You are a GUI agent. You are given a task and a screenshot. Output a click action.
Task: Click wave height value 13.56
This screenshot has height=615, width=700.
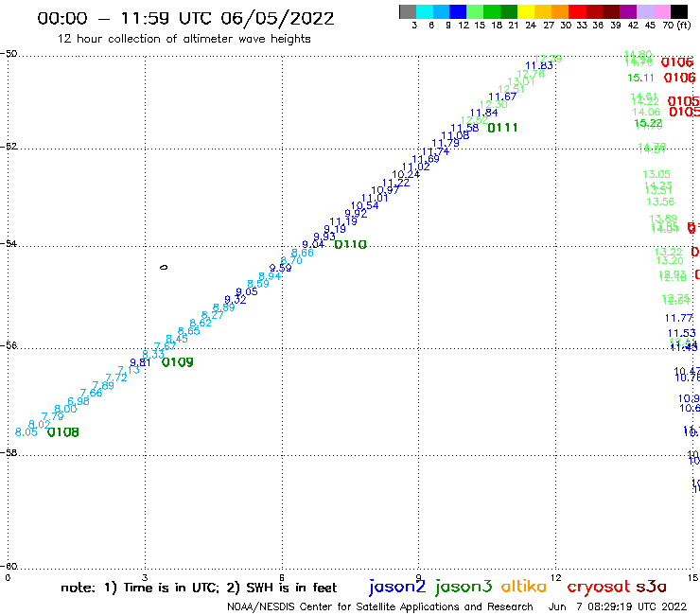(x=660, y=202)
